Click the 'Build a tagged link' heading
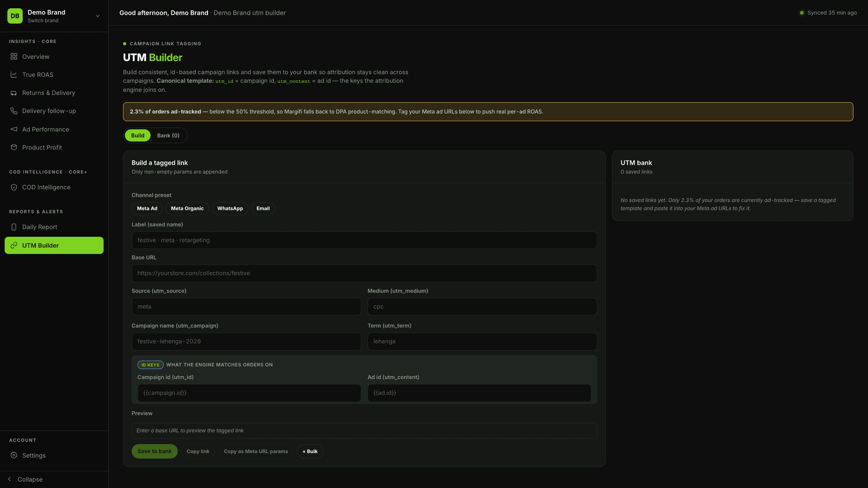The width and height of the screenshot is (868, 488). (160, 163)
